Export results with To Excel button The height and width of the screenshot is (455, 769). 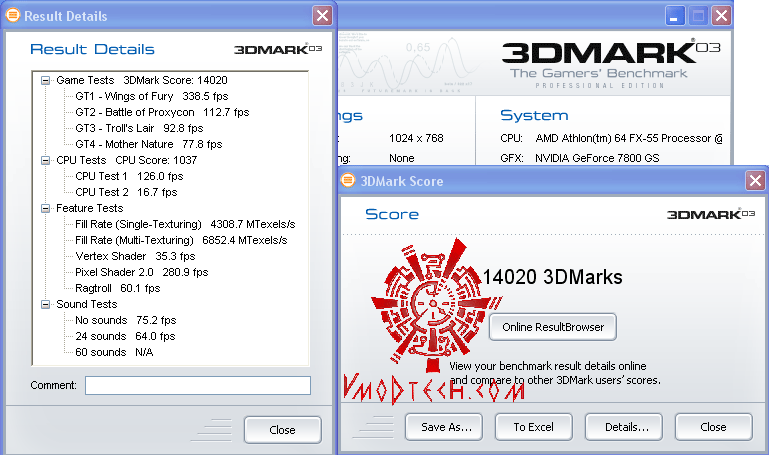[534, 427]
